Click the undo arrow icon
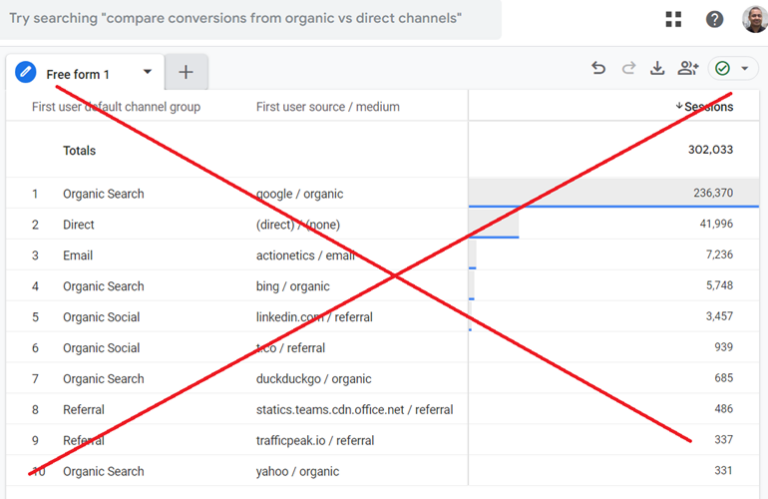 pyautogui.click(x=598, y=68)
